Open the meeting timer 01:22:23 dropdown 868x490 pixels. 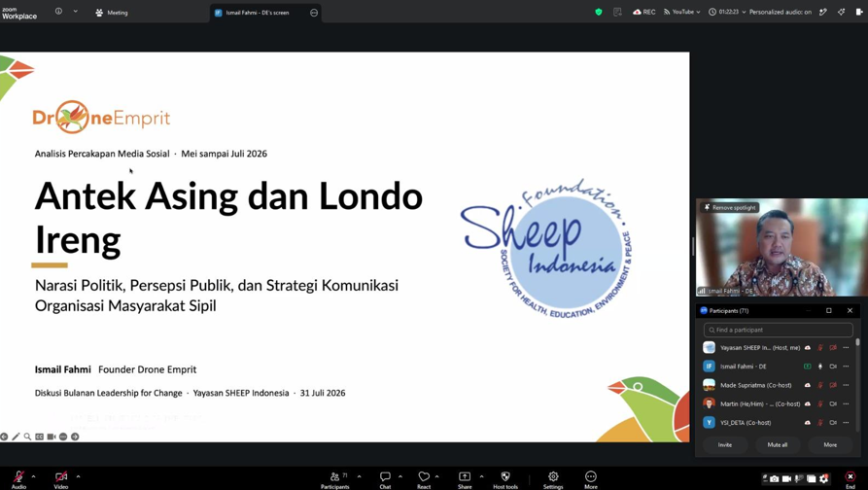[727, 12]
